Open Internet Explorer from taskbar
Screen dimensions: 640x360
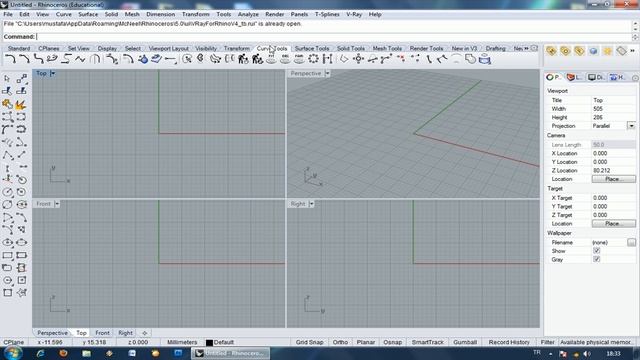click(x=40, y=353)
